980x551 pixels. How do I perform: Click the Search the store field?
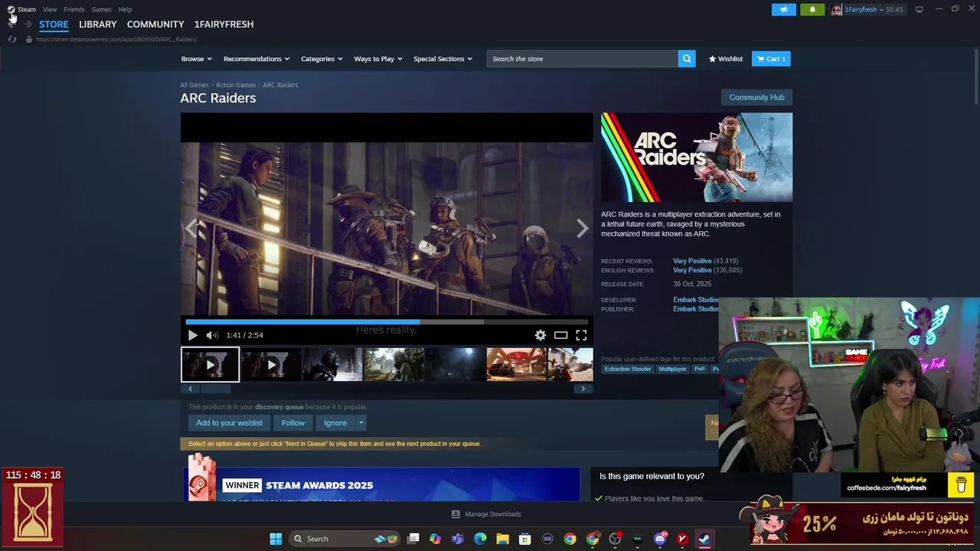[x=582, y=59]
